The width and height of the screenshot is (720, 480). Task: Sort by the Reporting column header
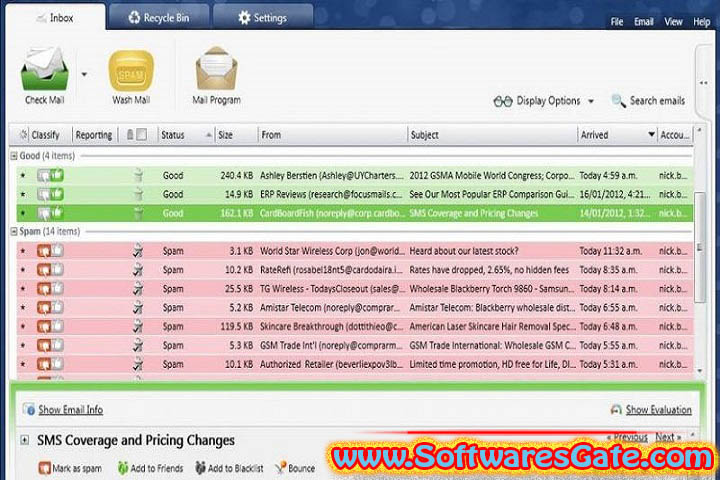94,135
